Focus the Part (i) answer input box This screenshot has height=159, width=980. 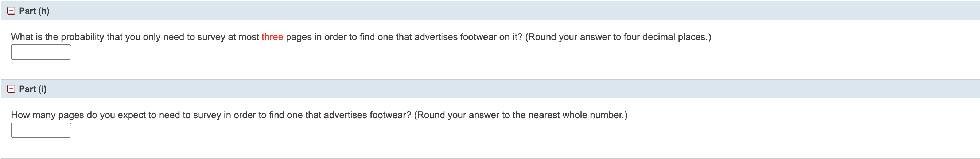click(41, 130)
